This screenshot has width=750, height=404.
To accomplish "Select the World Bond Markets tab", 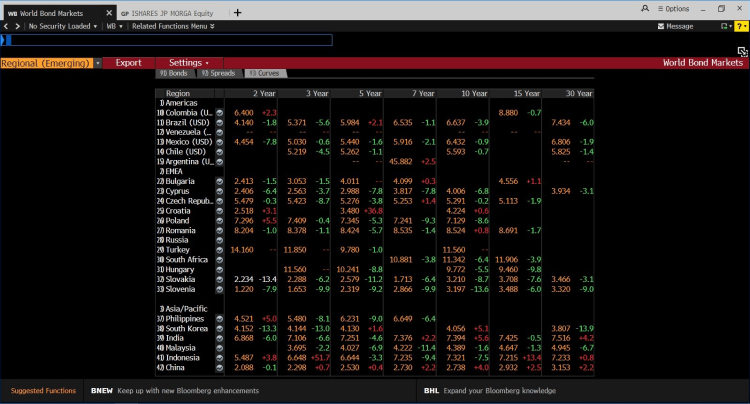I will [52, 13].
